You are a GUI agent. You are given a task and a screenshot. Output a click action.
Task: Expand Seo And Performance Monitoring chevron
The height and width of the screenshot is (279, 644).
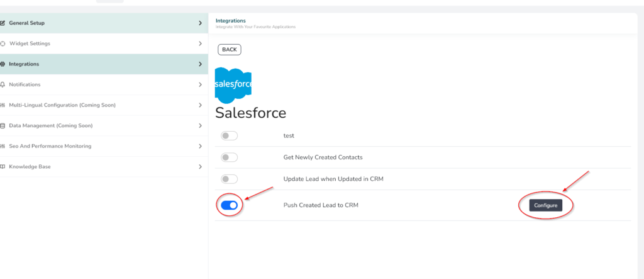click(201, 147)
